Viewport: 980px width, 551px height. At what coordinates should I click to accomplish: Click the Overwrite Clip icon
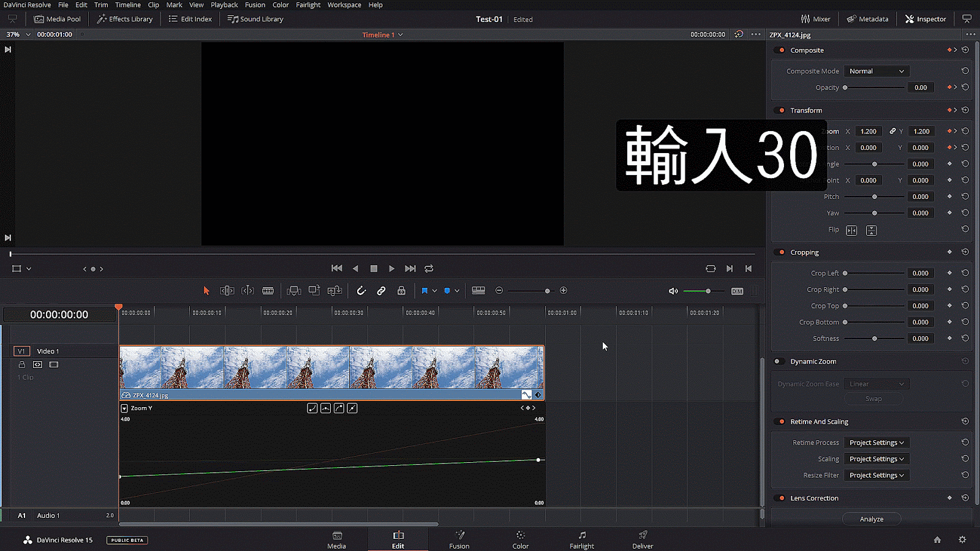click(314, 291)
